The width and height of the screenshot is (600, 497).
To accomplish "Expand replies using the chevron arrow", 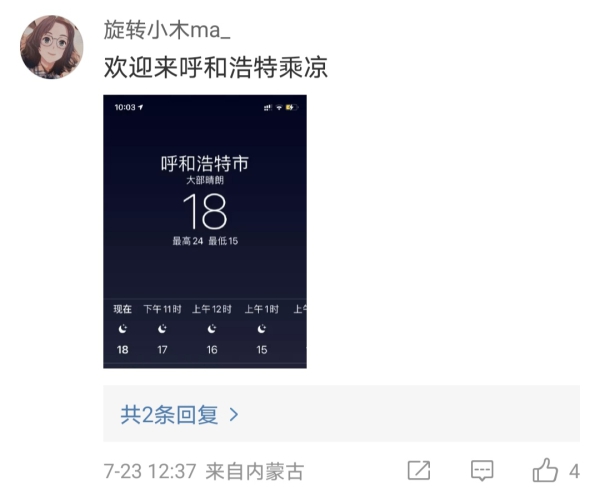I will pos(234,415).
